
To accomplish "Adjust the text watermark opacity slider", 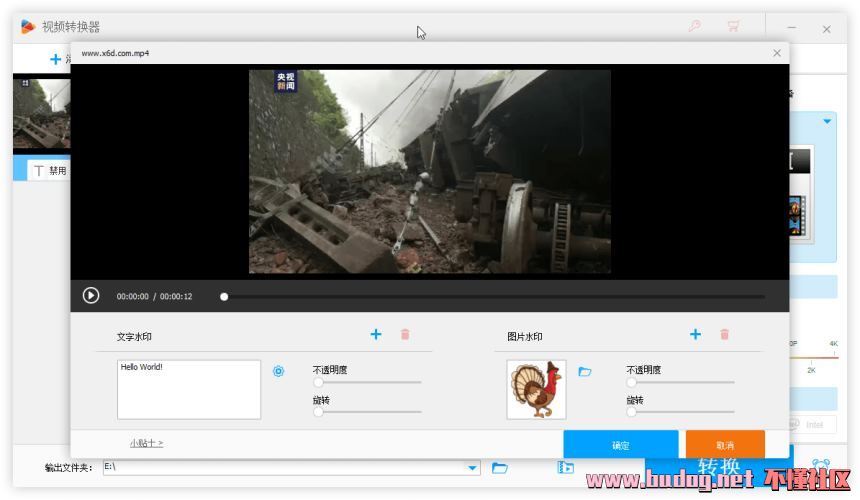I will [x=319, y=382].
